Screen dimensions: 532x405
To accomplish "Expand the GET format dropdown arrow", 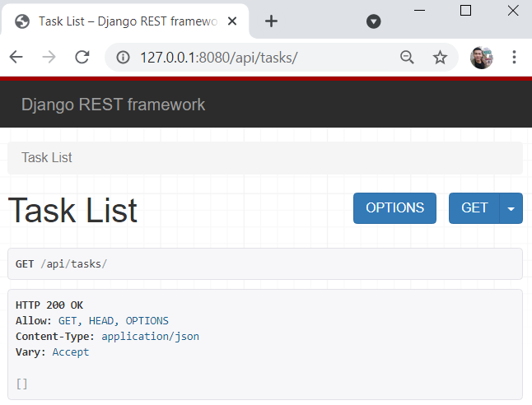I will click(511, 208).
